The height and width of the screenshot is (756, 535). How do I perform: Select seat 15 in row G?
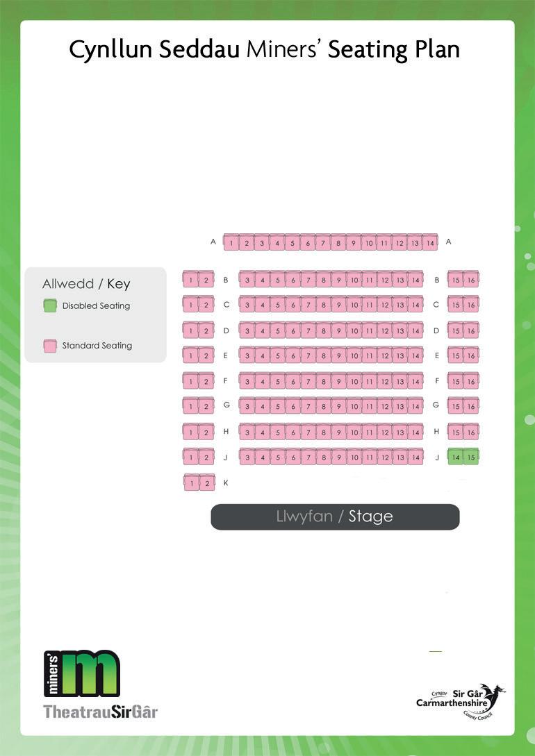click(x=456, y=406)
